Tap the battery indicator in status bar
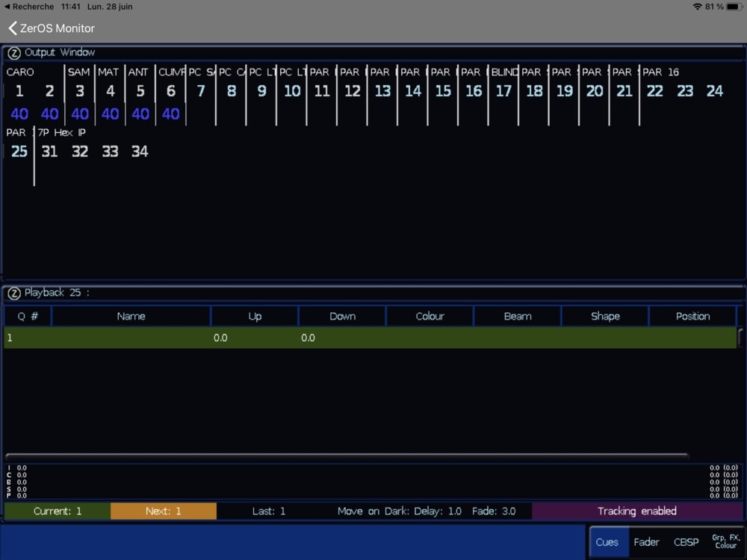This screenshot has width=747, height=560. click(733, 7)
